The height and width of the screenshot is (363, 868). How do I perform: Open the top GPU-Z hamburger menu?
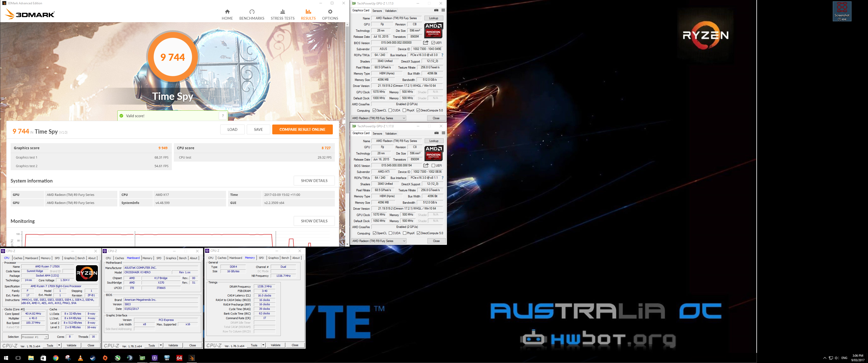pyautogui.click(x=443, y=10)
